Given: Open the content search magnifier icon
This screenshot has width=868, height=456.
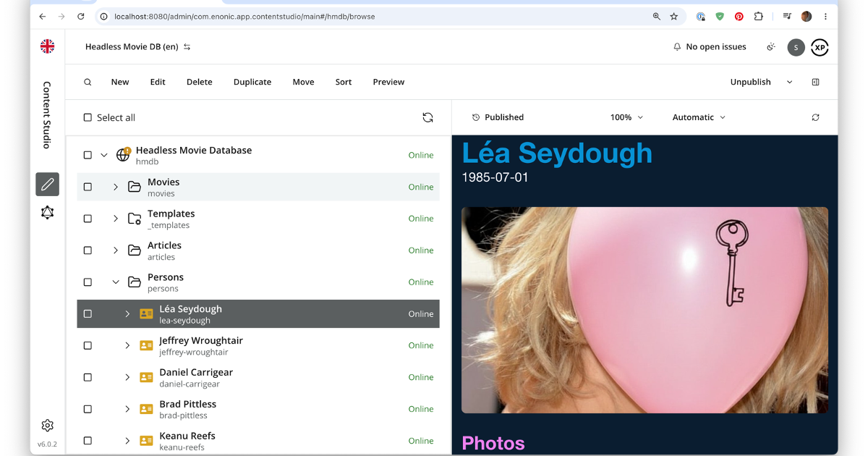Looking at the screenshot, I should (x=88, y=82).
